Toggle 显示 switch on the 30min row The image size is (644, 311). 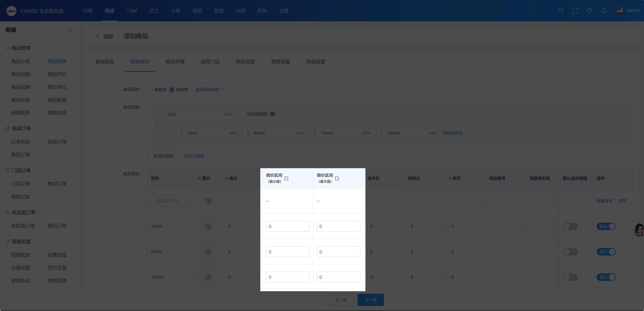(x=606, y=226)
